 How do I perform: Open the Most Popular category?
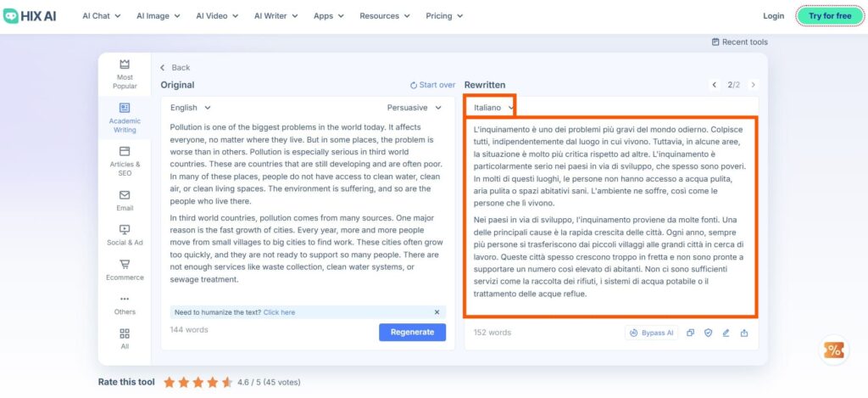coord(125,75)
